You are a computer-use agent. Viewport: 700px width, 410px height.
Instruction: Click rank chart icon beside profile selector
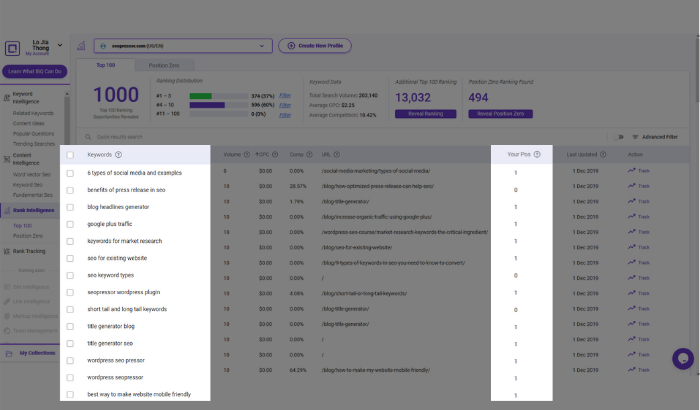coord(81,46)
